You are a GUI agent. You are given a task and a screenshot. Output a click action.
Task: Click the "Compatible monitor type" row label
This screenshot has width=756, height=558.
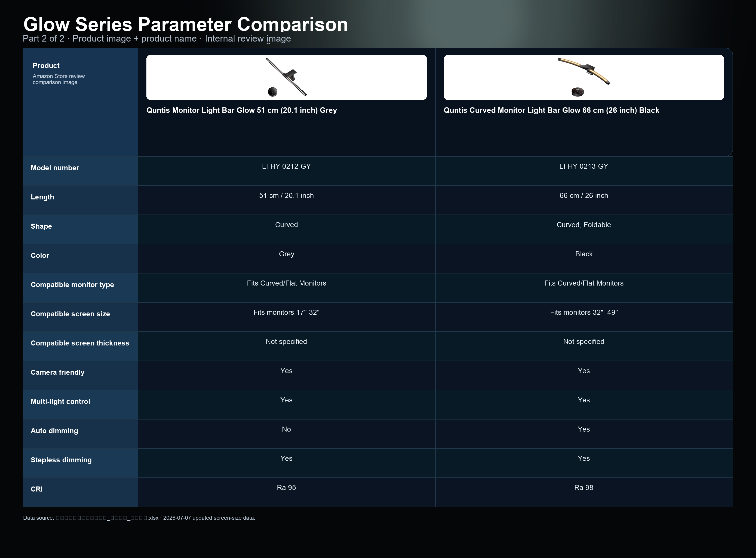(x=72, y=285)
